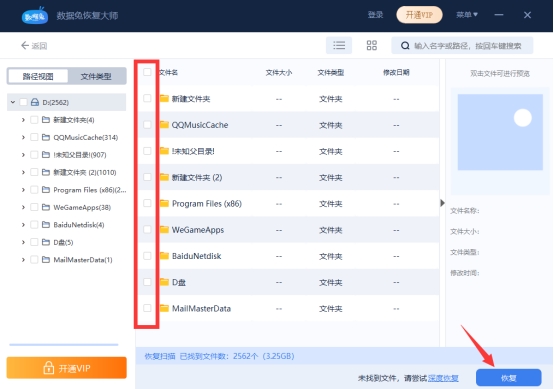The height and width of the screenshot is (389, 554).
Task: Click folder icon of MailMasterData in file list
Action: (x=164, y=308)
